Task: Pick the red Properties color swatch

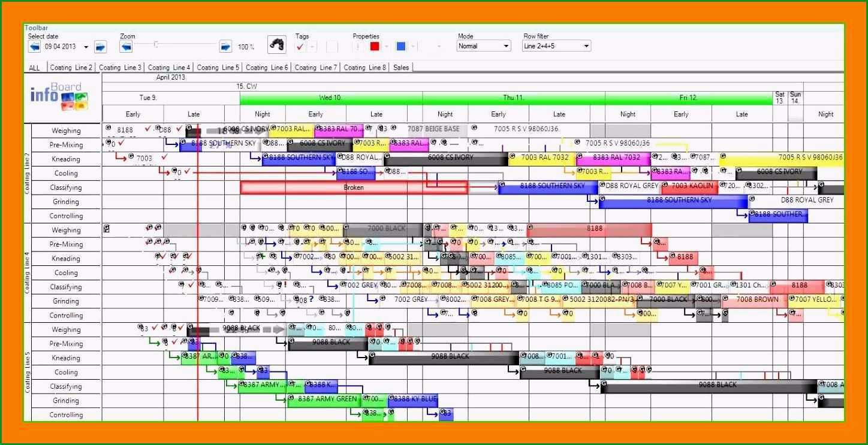Action: tap(375, 46)
